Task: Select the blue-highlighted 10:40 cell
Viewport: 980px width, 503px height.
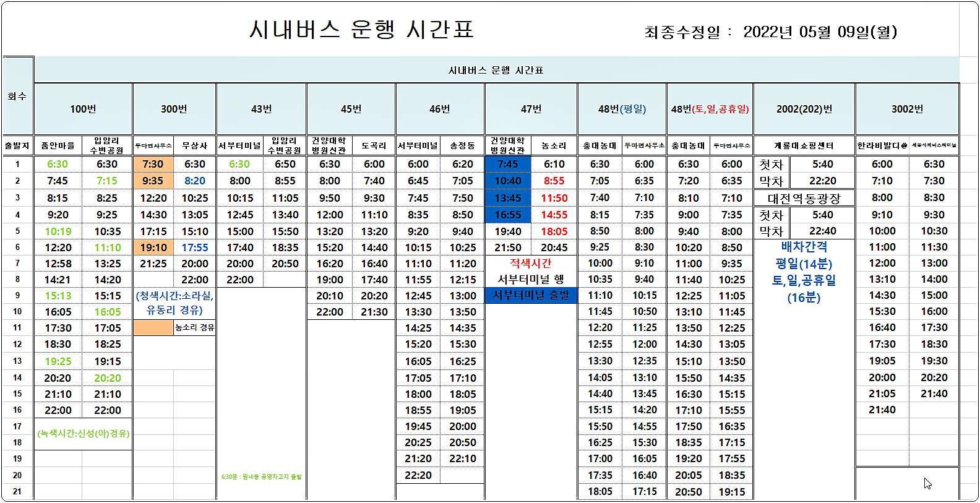Action: [508, 181]
